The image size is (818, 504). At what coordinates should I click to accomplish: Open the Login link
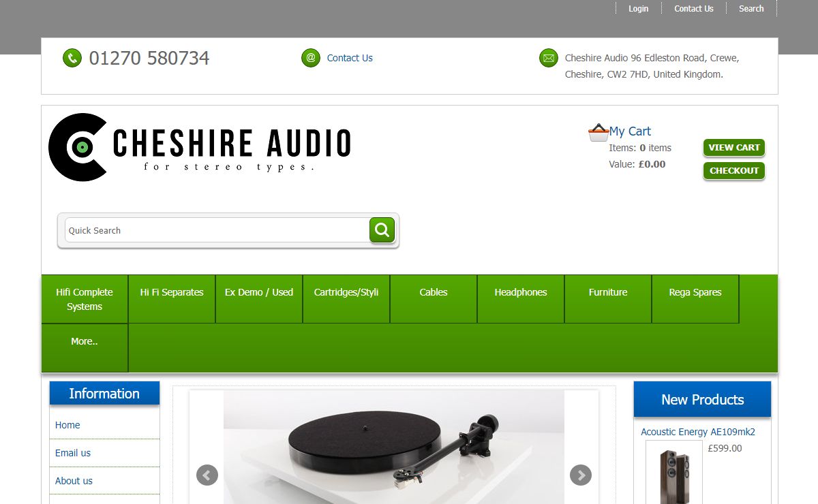pos(639,9)
